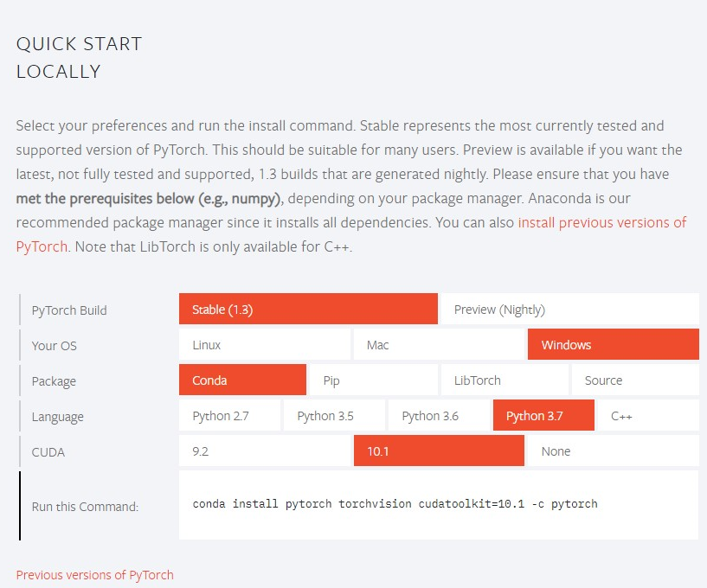Choose the Python 3.6 option
707x588 pixels.
pyautogui.click(x=439, y=416)
